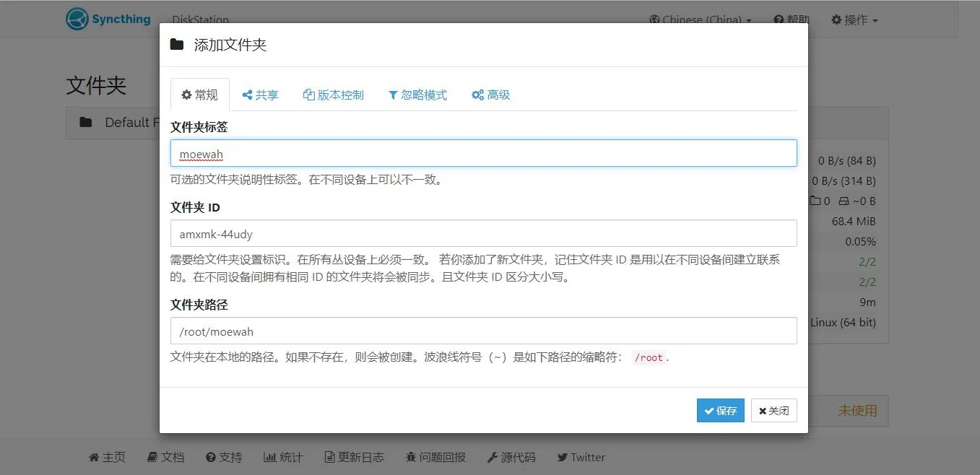Click the filter icon on 忽略模式 tab
980x475 pixels.
393,95
